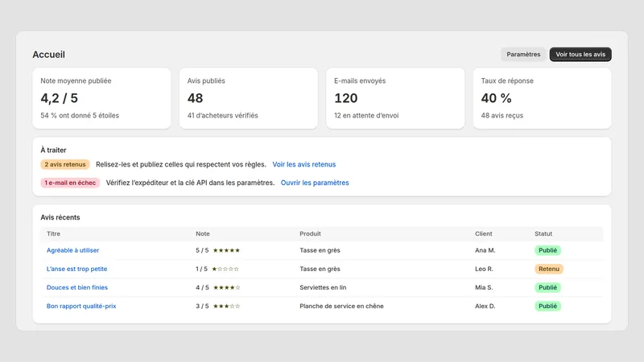
Task: Click Publié status for Alex D.
Action: [x=548, y=306]
